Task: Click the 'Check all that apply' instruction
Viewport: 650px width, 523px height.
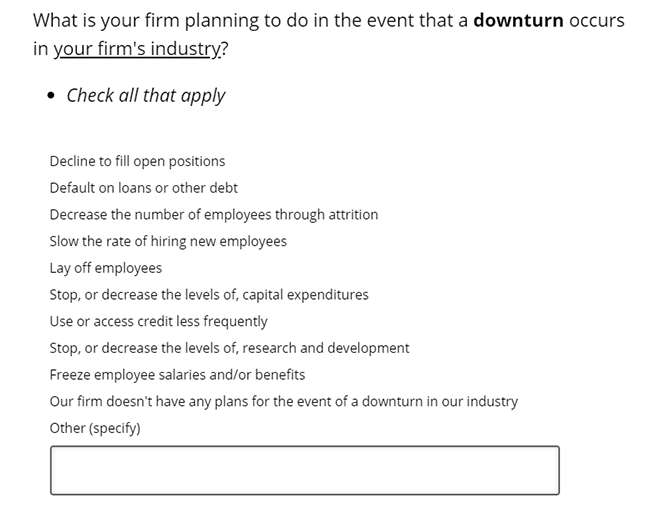Action: [x=146, y=96]
